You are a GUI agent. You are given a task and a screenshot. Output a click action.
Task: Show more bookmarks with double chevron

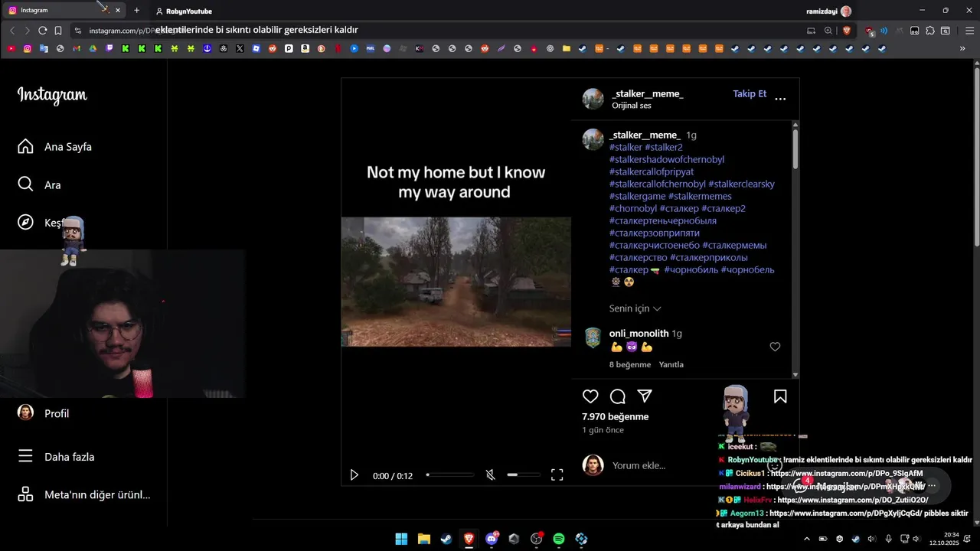962,48
